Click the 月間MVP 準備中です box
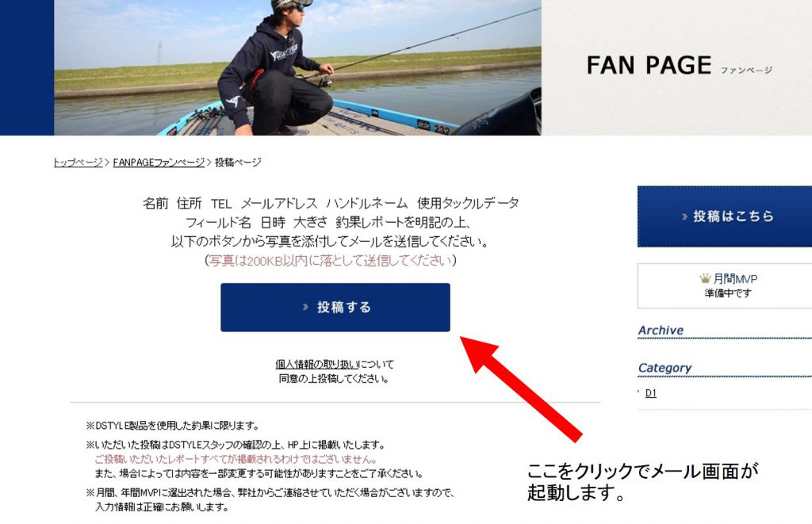The height and width of the screenshot is (524, 812). [x=725, y=286]
